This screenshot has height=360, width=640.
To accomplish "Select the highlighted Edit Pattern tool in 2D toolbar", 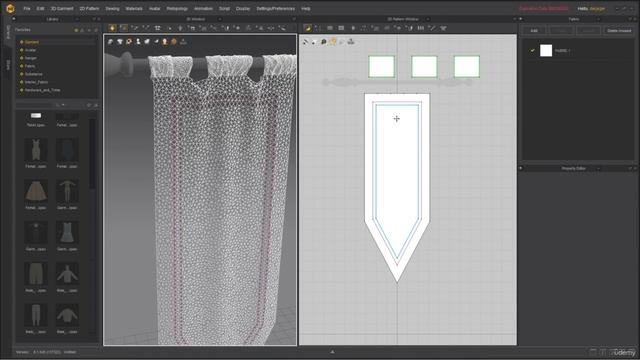I will (x=308, y=28).
